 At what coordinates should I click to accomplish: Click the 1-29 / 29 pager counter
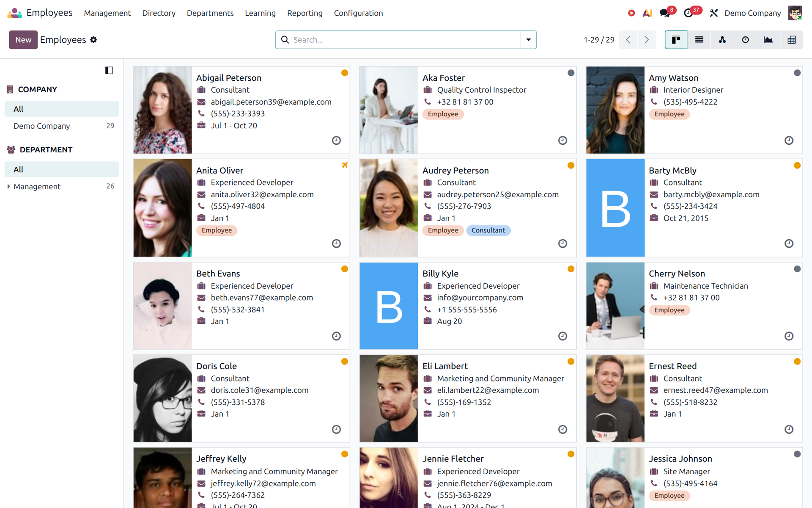599,40
